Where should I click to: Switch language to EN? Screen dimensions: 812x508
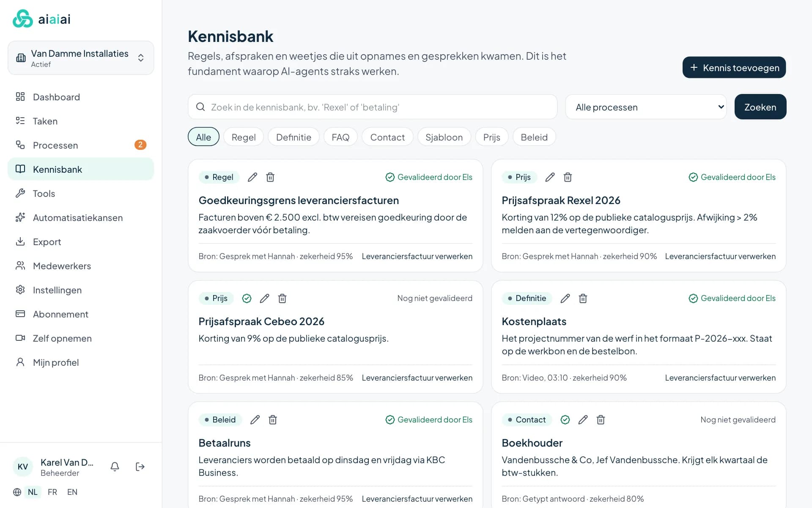click(72, 492)
